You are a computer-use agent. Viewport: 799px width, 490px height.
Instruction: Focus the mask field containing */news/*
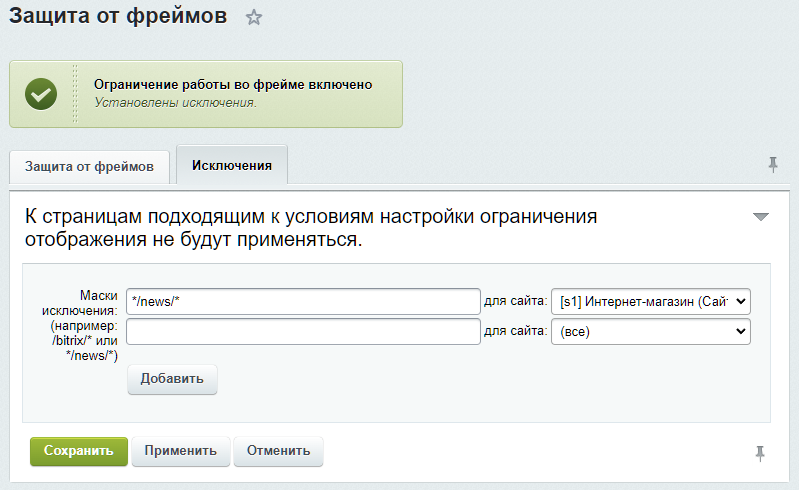(304, 301)
